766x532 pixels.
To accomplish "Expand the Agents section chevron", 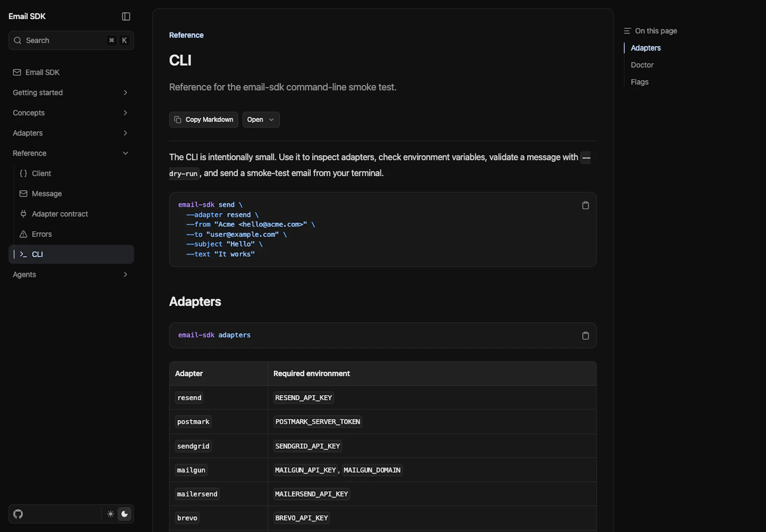I will 125,274.
